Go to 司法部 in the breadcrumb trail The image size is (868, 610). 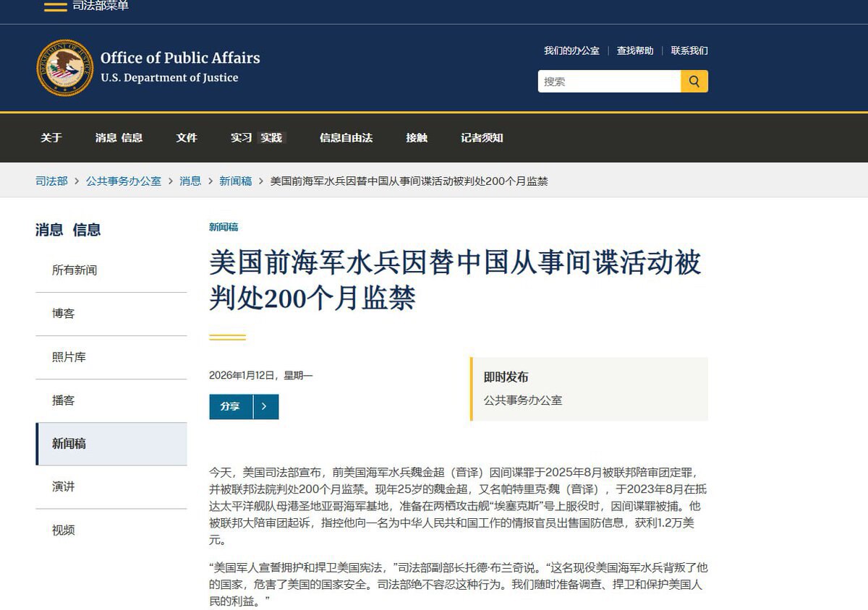50,181
